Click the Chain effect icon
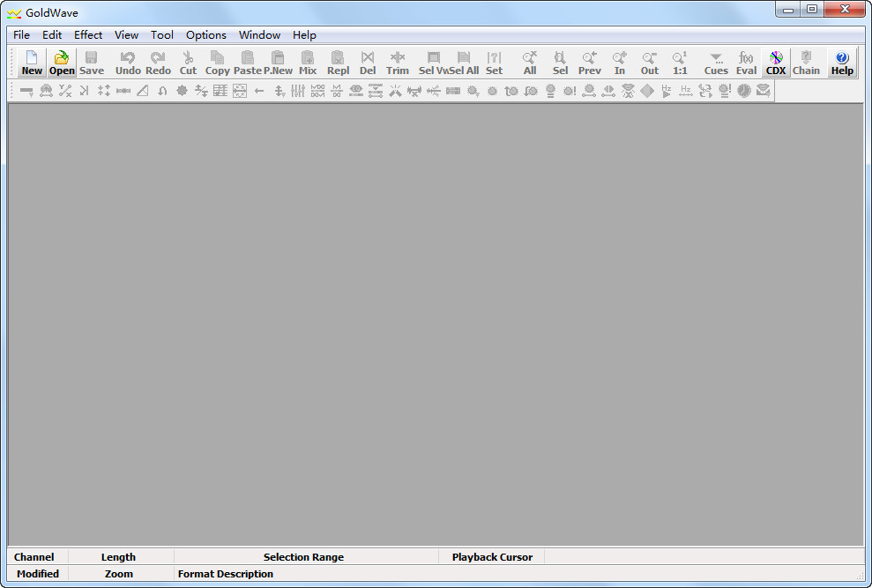This screenshot has width=872, height=588. pos(806,63)
